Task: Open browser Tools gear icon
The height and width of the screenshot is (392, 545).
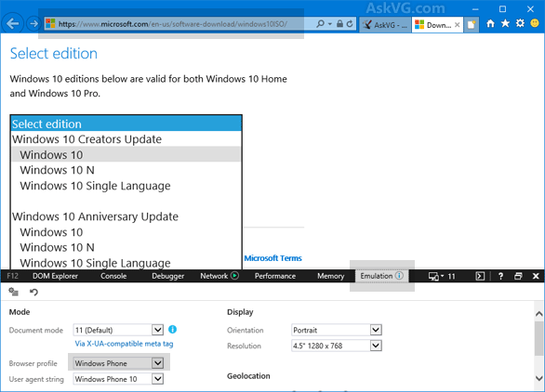Action: pyautogui.click(x=520, y=23)
